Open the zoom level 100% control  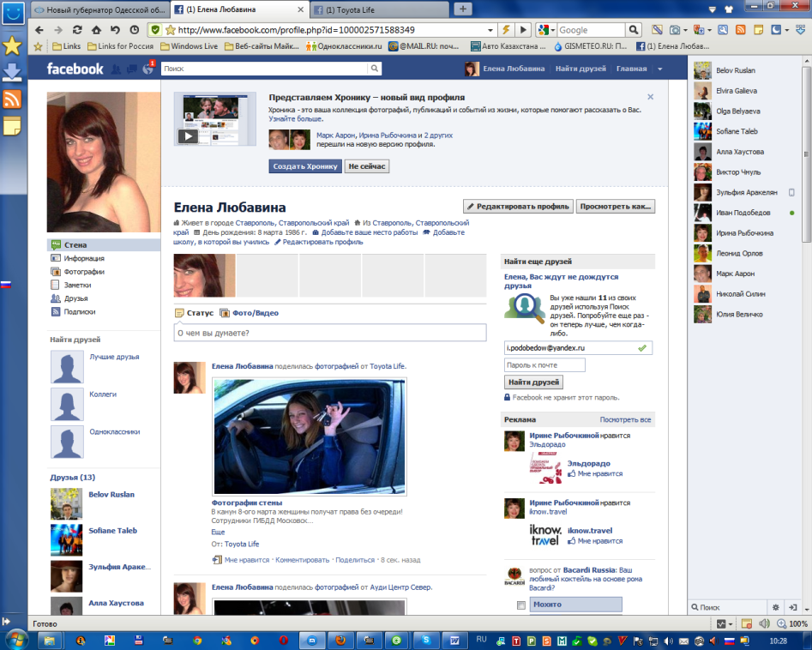(791, 623)
